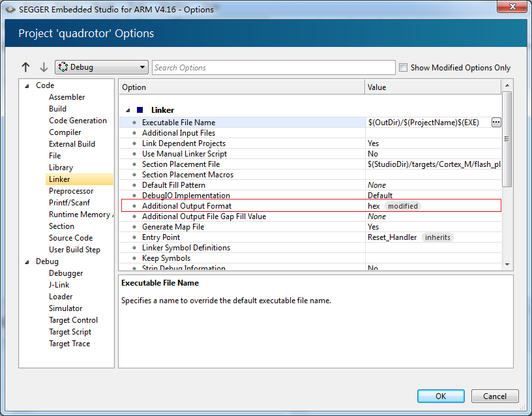Select DebugIO Implementation option
Viewport: 532px width, 416px height.
310,196
